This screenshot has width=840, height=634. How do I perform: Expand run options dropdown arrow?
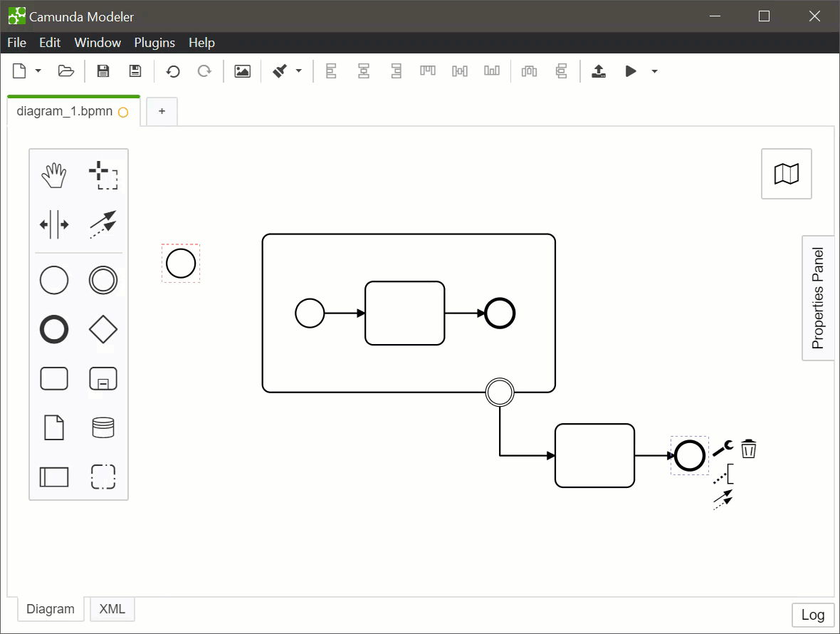(x=654, y=71)
